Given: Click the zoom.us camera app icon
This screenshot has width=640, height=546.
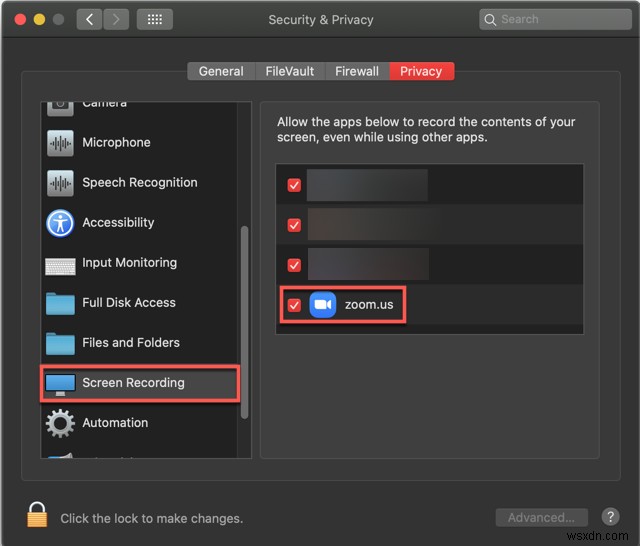Looking at the screenshot, I should (x=322, y=304).
